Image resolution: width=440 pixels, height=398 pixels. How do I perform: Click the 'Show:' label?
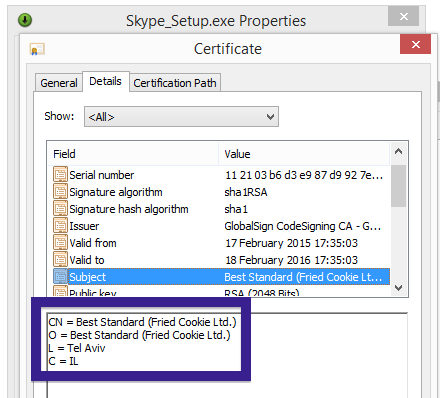(x=59, y=116)
